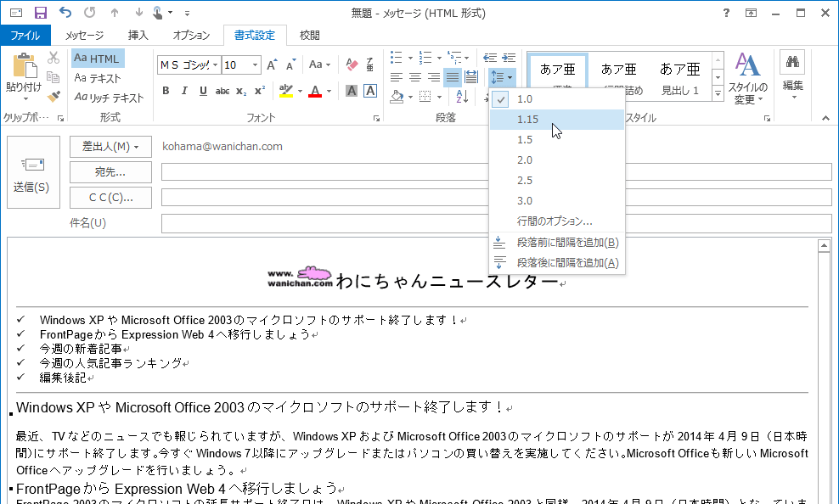This screenshot has height=504, width=839.
Task: Choose 1.15 line spacing from menu
Action: click(557, 119)
